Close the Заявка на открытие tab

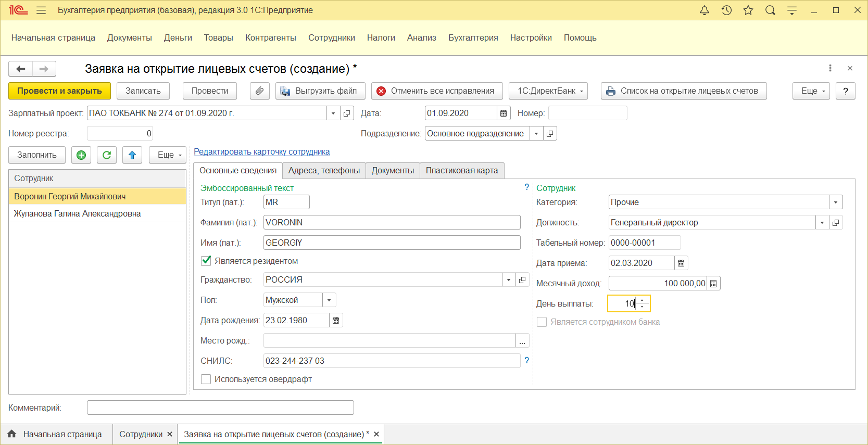(376, 435)
